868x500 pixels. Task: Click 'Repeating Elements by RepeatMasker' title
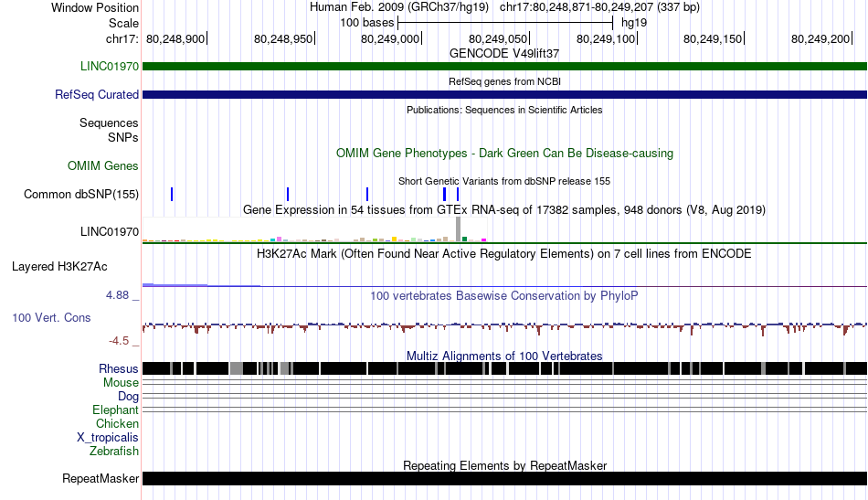pos(504,465)
